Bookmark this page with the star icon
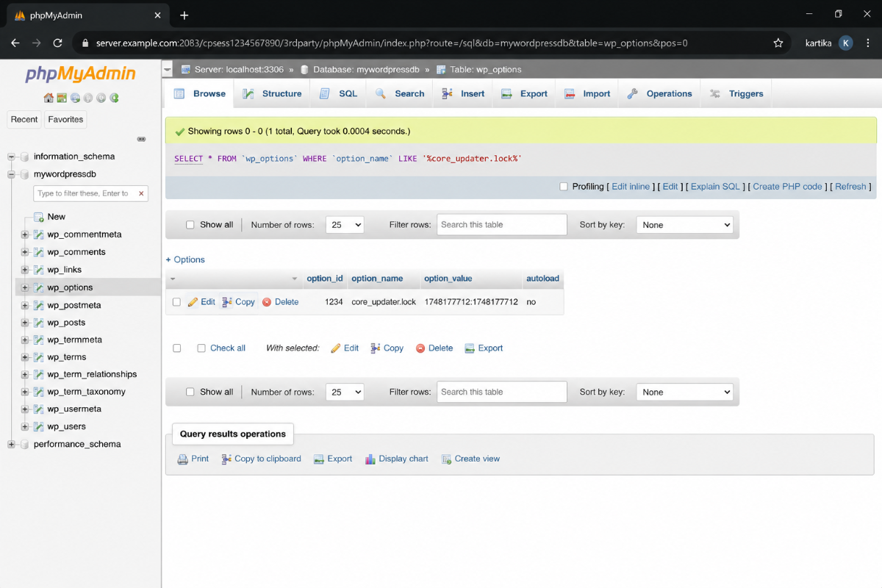Viewport: 882px width, 588px height. click(778, 43)
